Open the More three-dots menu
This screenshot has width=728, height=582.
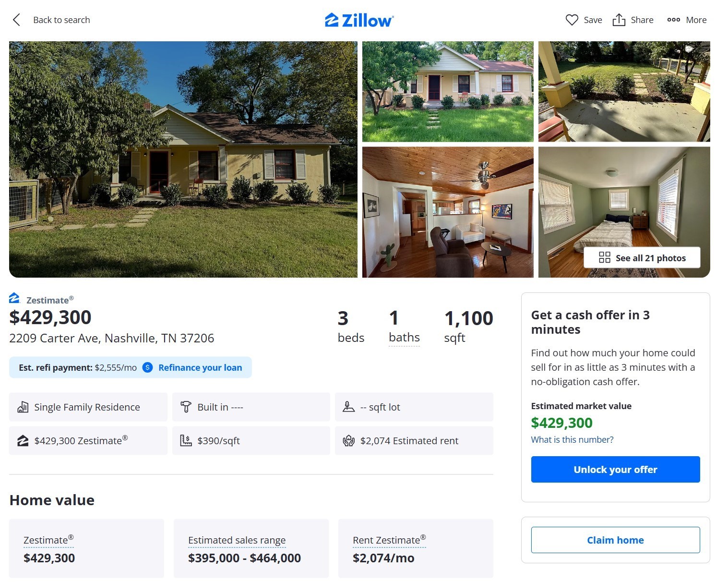click(687, 20)
